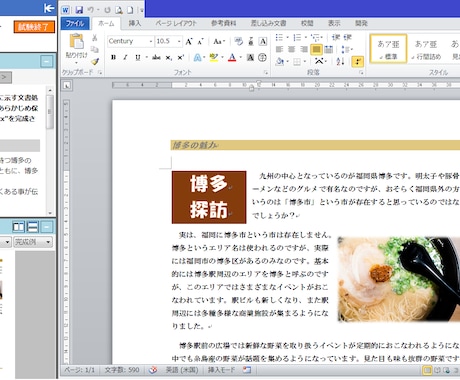Screen dimensions: 460x380
Task: Click the Redo icon in quick access toolbar
Action: [107, 10]
